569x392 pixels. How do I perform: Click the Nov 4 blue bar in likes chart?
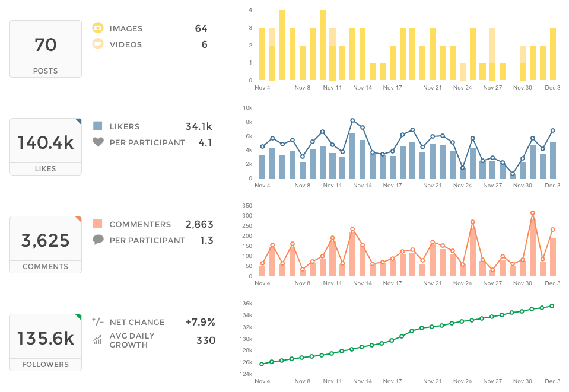click(262, 167)
